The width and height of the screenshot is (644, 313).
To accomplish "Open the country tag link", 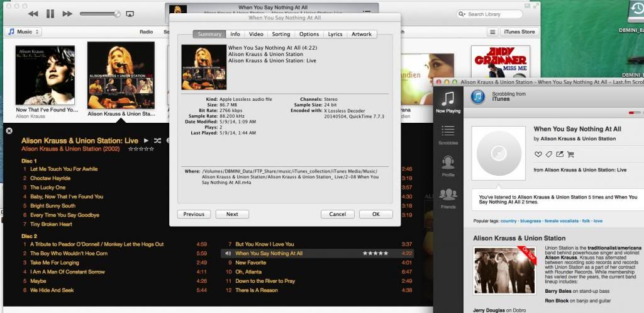I will tap(508, 221).
